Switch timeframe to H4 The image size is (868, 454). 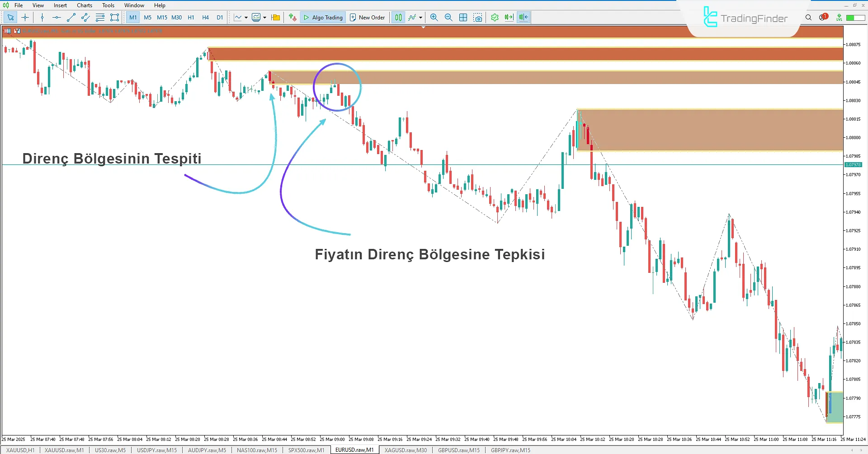205,18
